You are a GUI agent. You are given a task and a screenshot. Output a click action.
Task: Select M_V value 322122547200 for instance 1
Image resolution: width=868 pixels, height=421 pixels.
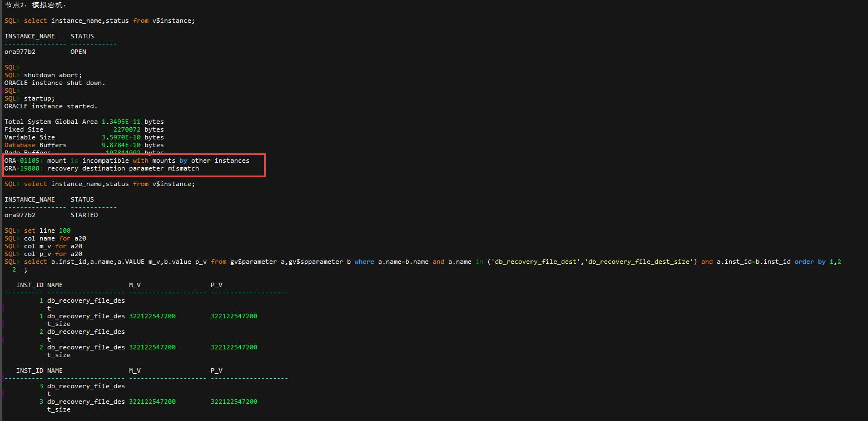point(152,316)
